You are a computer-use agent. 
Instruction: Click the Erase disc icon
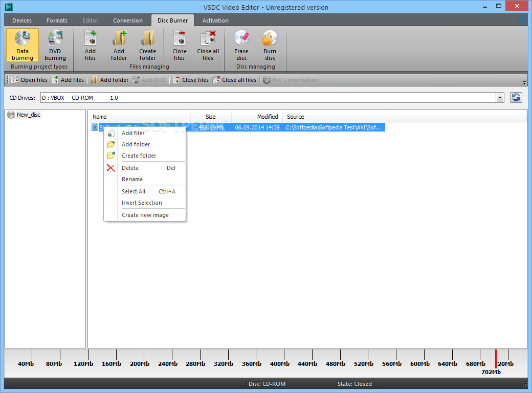241,45
